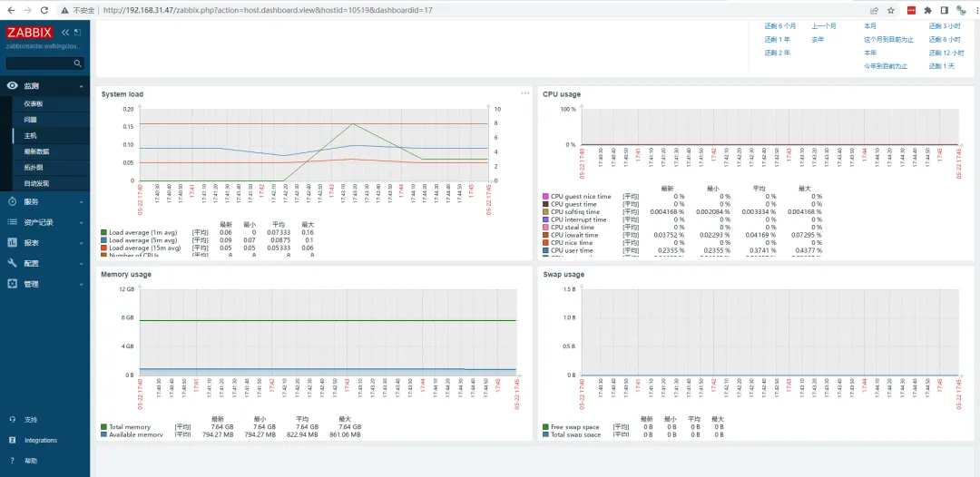Open the Integrations Z icon
The height and width of the screenshot is (477, 980).
click(x=13, y=440)
